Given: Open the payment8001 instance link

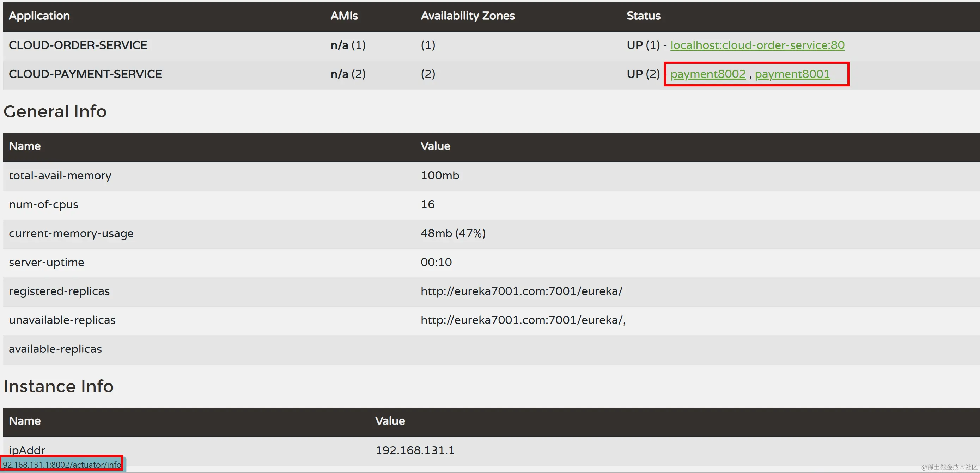Looking at the screenshot, I should pos(792,74).
